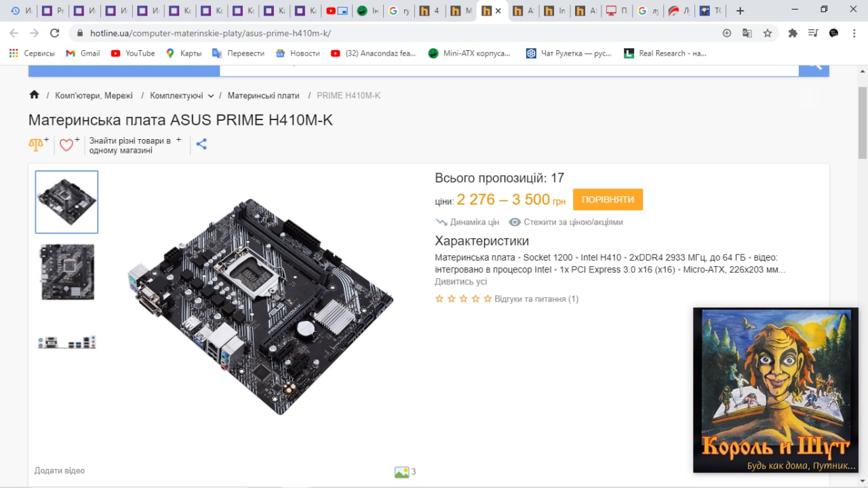Click the address bar URL field
Viewport: 868px width, 488px height.
pos(393,33)
